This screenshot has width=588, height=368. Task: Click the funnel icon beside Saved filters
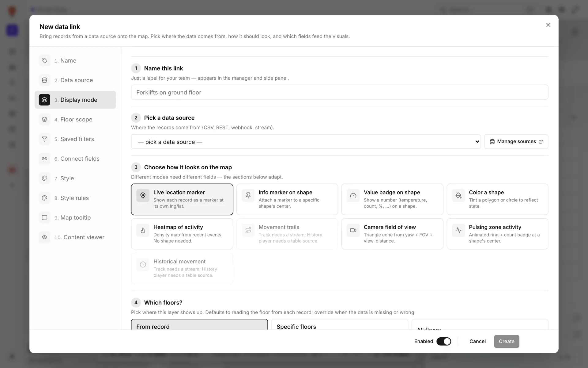click(x=44, y=139)
